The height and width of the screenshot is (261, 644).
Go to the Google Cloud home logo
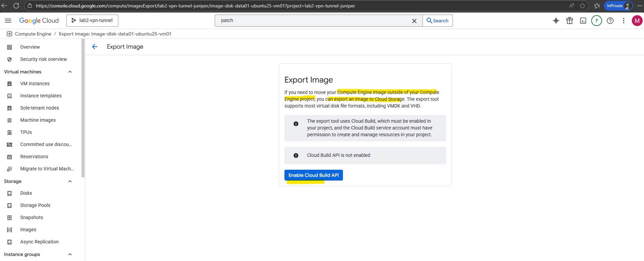click(39, 21)
